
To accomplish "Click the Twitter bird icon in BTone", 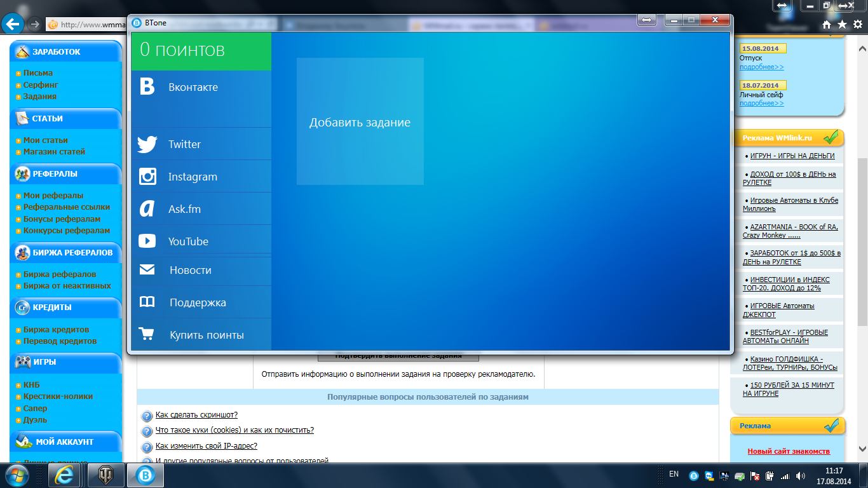I will pyautogui.click(x=147, y=144).
